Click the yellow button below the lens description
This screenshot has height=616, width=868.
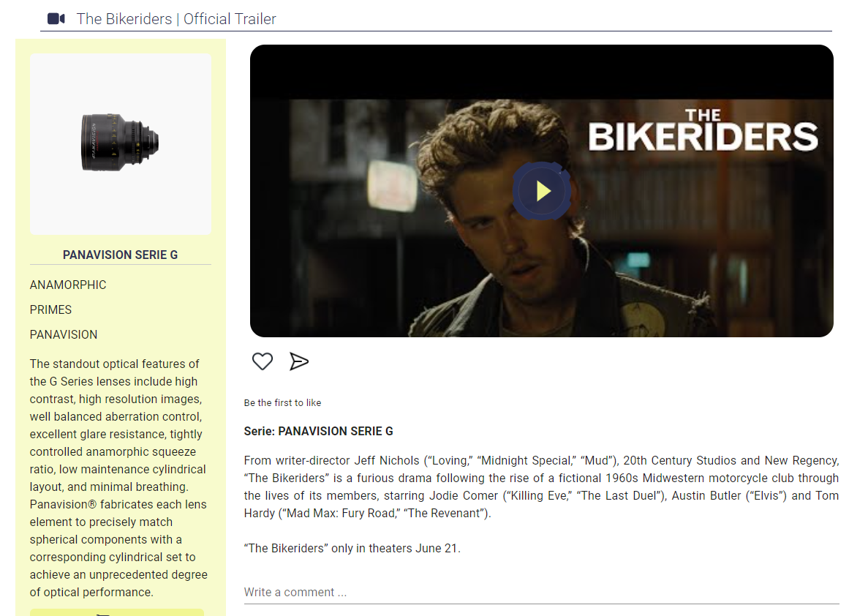pyautogui.click(x=117, y=612)
